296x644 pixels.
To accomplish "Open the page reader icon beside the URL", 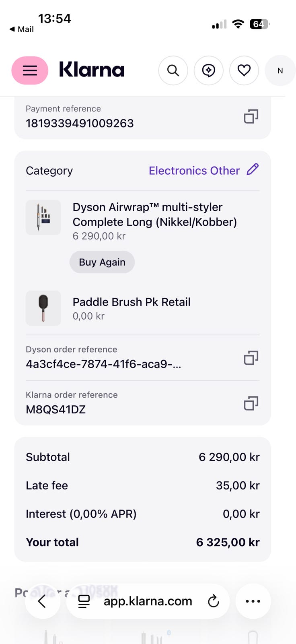I will coord(84,601).
